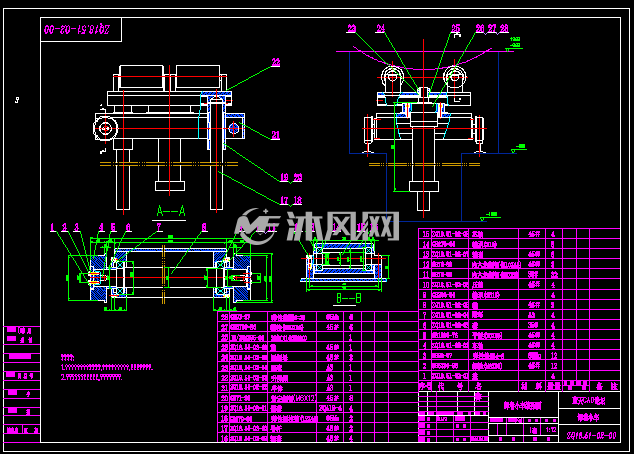Select part callout number 28
Screen dimensions: 634x454
tap(504, 28)
